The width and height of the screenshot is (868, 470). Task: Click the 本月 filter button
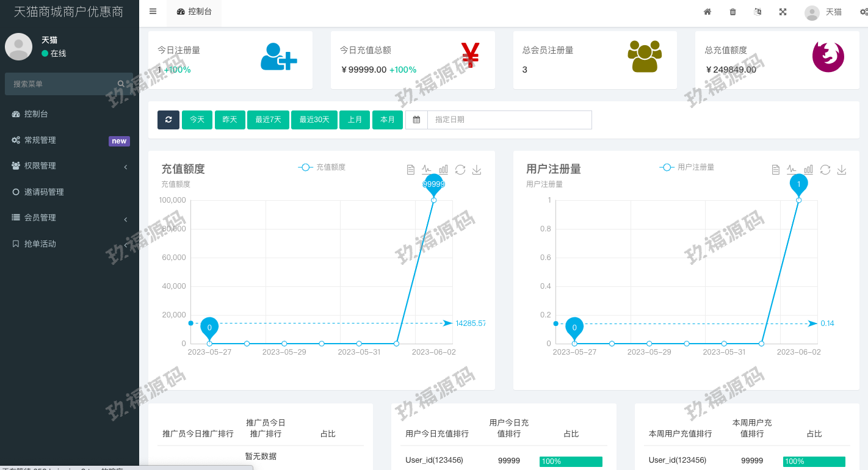(x=388, y=120)
